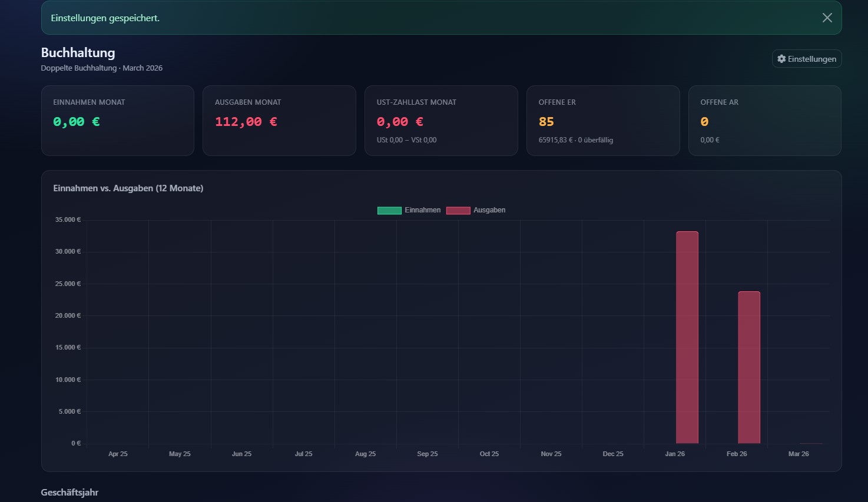Click the 'Einnahmen' legend label

click(x=423, y=210)
